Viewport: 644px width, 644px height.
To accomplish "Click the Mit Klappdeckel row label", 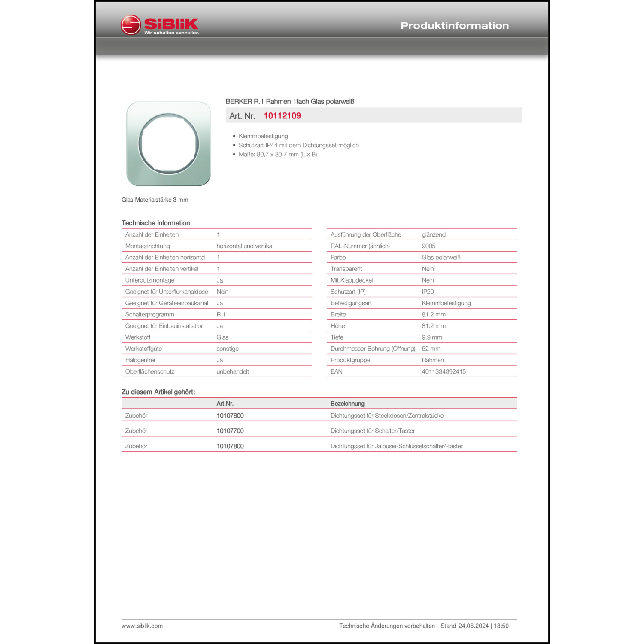I will click(x=352, y=280).
